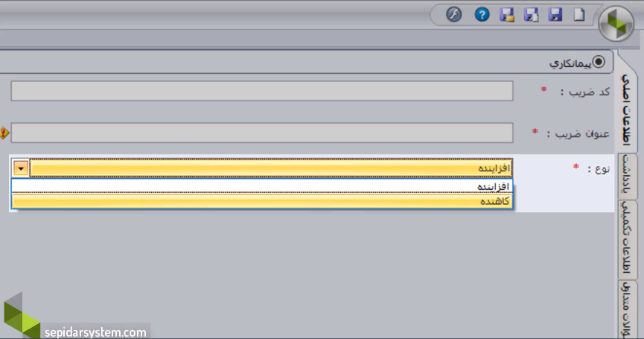The width and height of the screenshot is (644, 339).
Task: Open the green Sepidar main menu orb
Action: point(616,24)
